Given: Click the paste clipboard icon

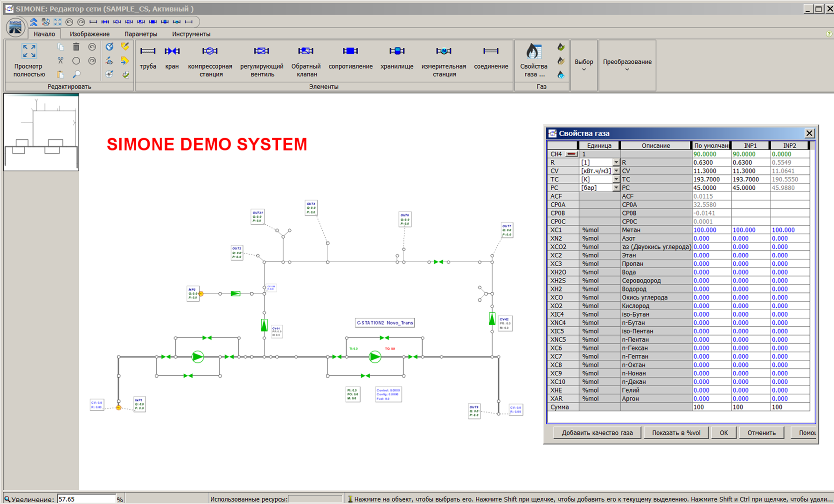Looking at the screenshot, I should tap(61, 75).
